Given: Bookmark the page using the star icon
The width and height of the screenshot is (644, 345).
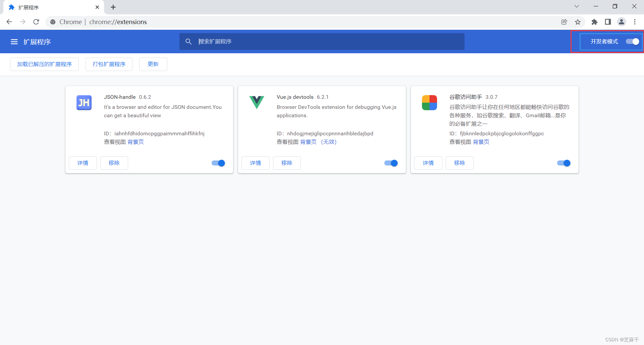Looking at the screenshot, I should click(578, 22).
